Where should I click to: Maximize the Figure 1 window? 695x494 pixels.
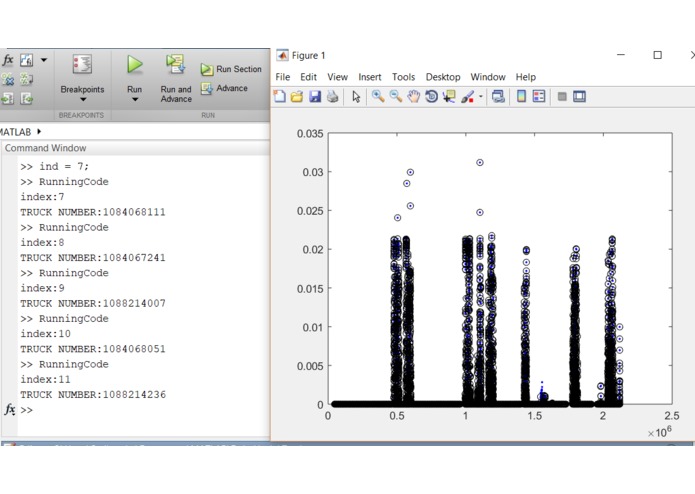point(657,55)
